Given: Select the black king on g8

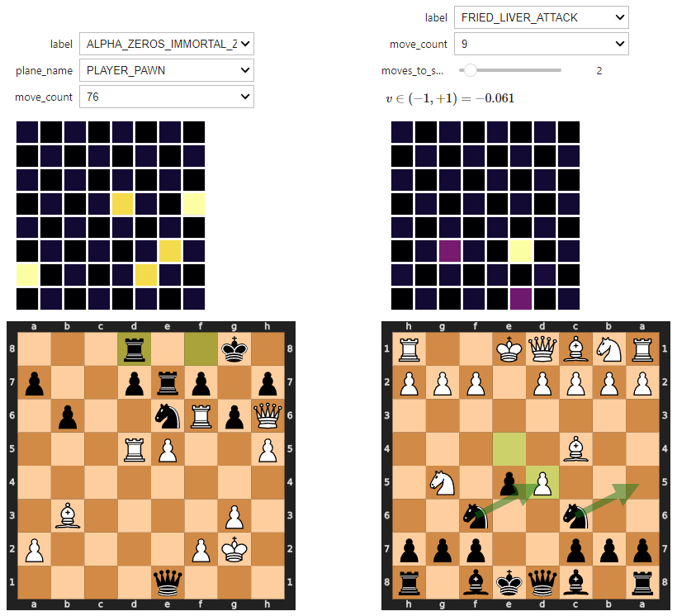Looking at the screenshot, I should coord(234,349).
